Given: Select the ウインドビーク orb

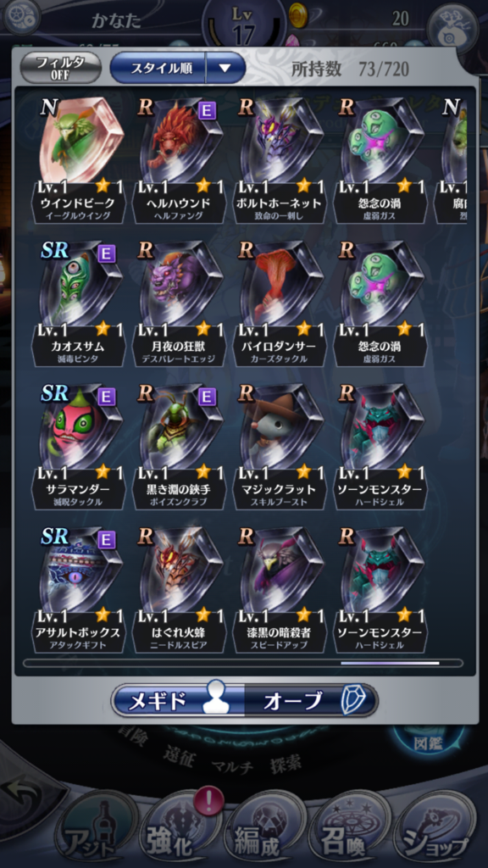Looking at the screenshot, I should pyautogui.click(x=78, y=159).
